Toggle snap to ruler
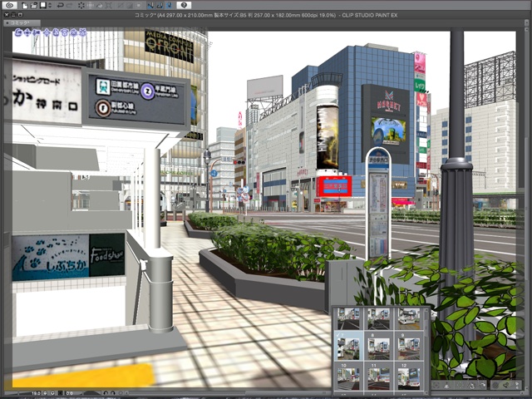 (150, 6)
